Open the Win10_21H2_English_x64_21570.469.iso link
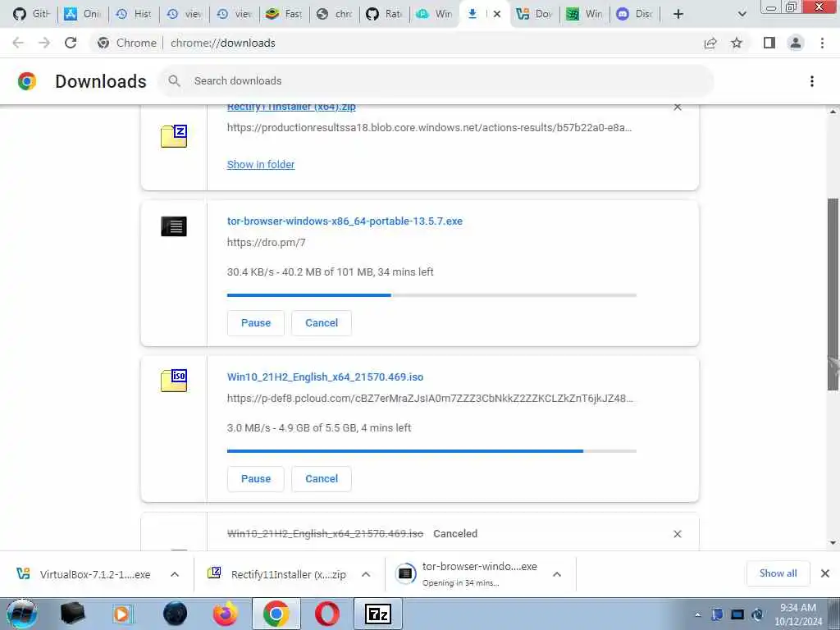 click(x=325, y=377)
